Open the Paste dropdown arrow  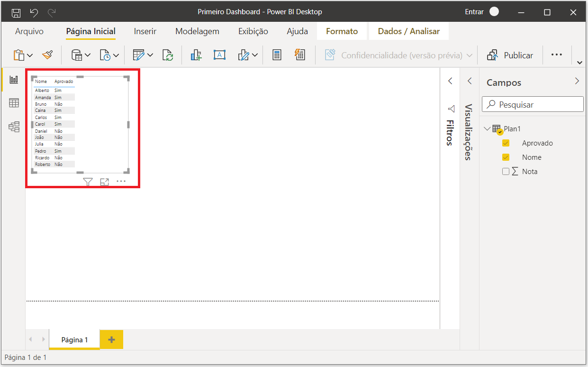[x=30, y=55]
